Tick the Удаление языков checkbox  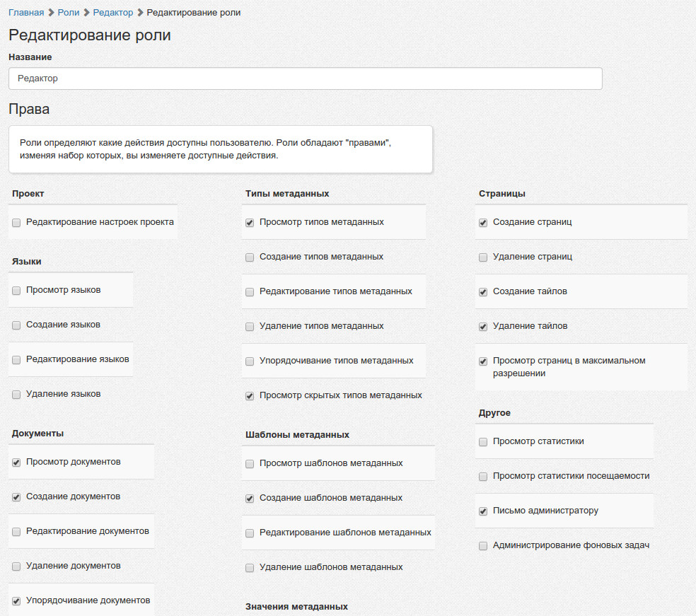16,395
